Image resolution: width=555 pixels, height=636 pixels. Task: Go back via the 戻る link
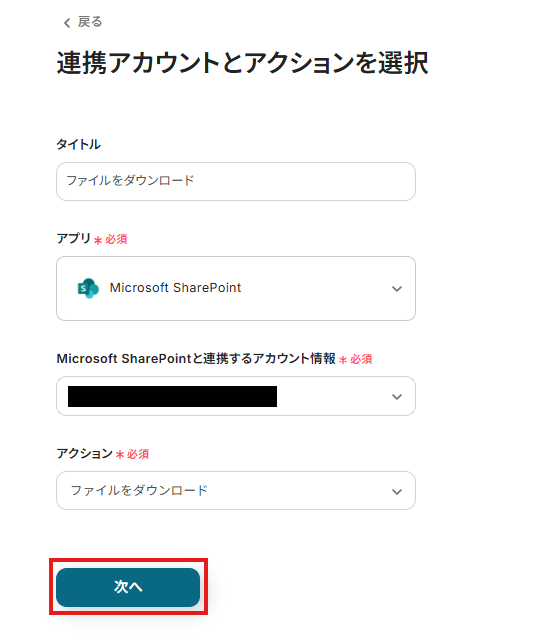[90, 22]
